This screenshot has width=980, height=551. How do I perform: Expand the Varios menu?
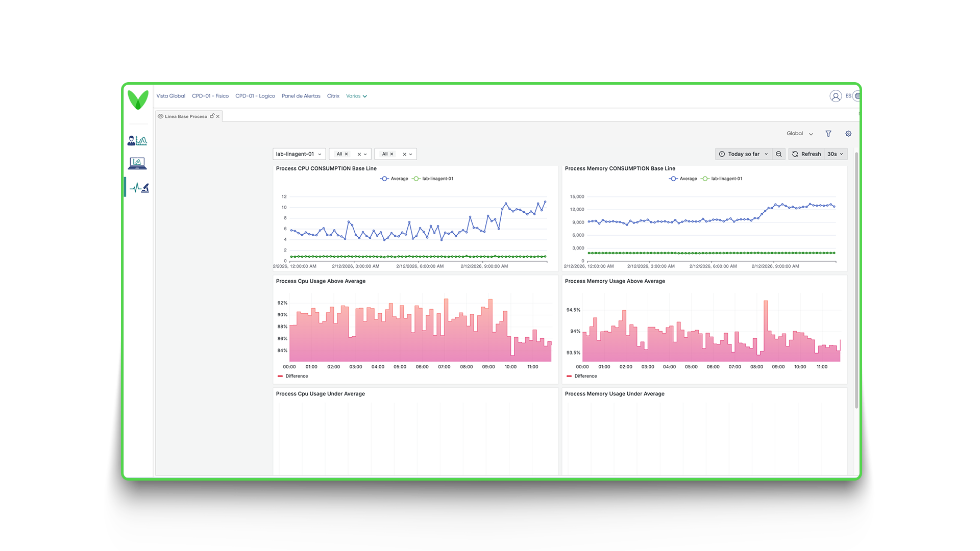coord(356,96)
